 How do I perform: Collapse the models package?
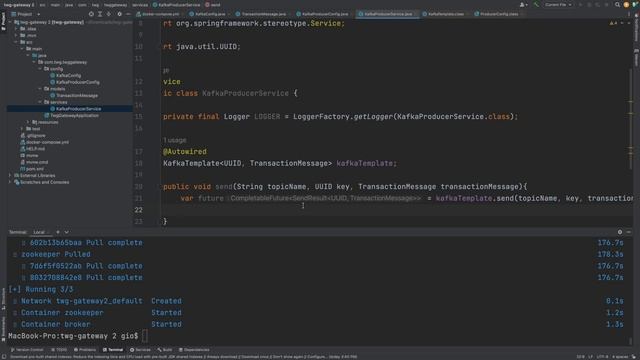click(x=40, y=89)
